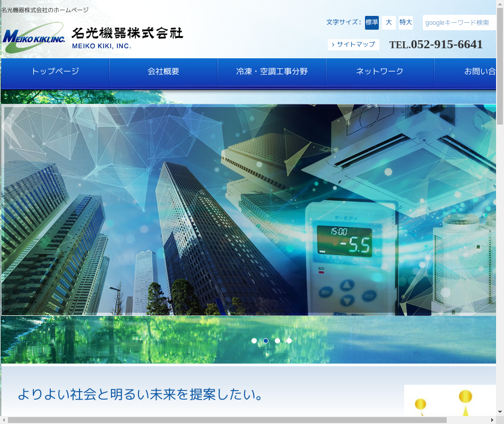
Task: Set text size to 標準
Action: (x=372, y=22)
